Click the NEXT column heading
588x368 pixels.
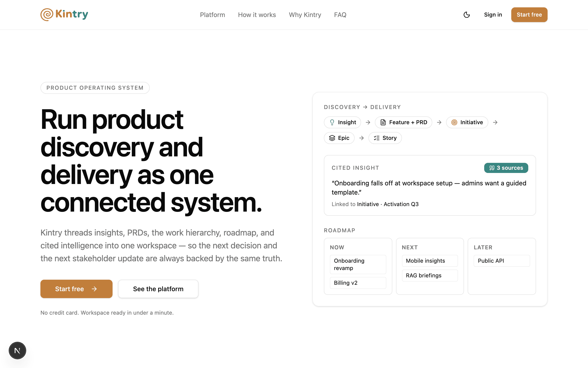410,247
